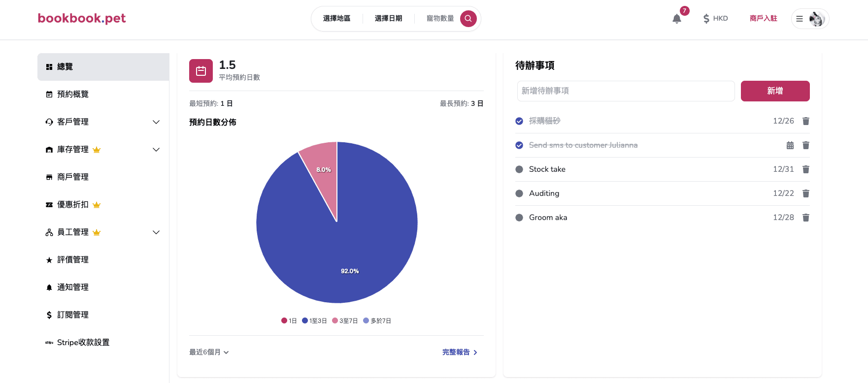Click the 總覽 dashboard grid icon
The width and height of the screenshot is (868, 383).
click(x=49, y=67)
